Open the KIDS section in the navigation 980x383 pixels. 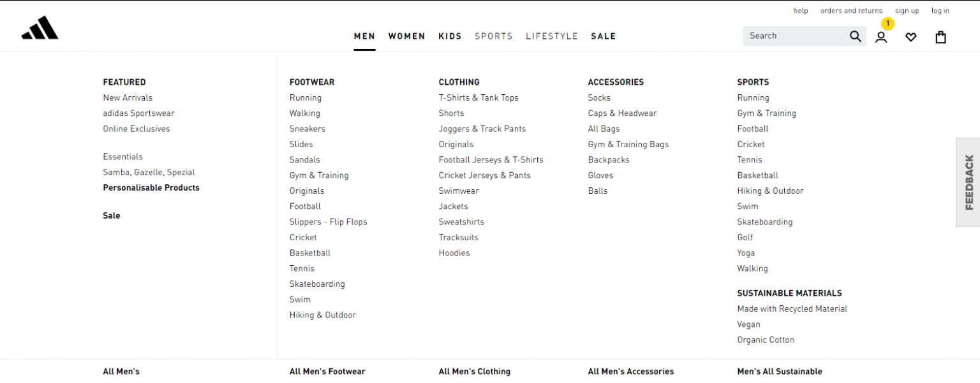pyautogui.click(x=450, y=36)
